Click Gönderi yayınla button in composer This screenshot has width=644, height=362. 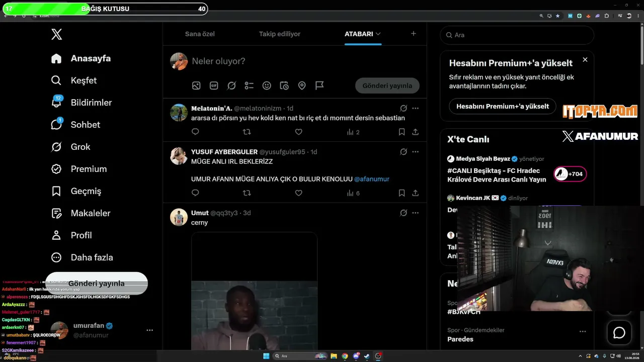(x=387, y=85)
